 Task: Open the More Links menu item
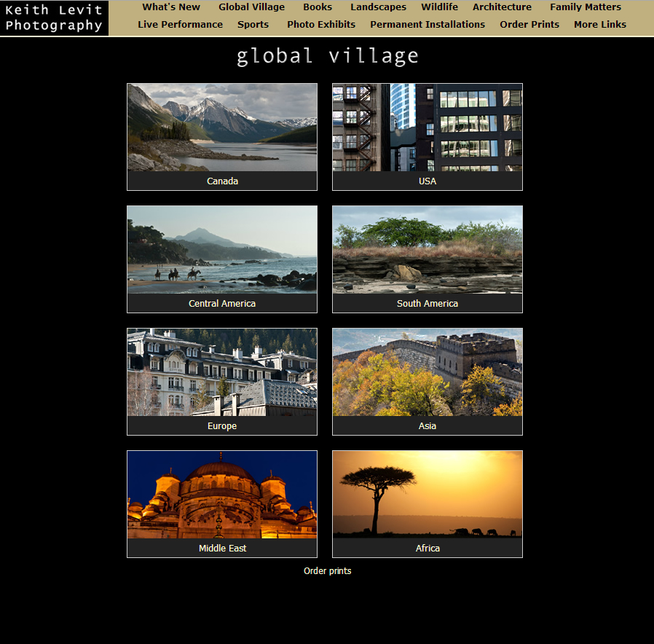(600, 25)
